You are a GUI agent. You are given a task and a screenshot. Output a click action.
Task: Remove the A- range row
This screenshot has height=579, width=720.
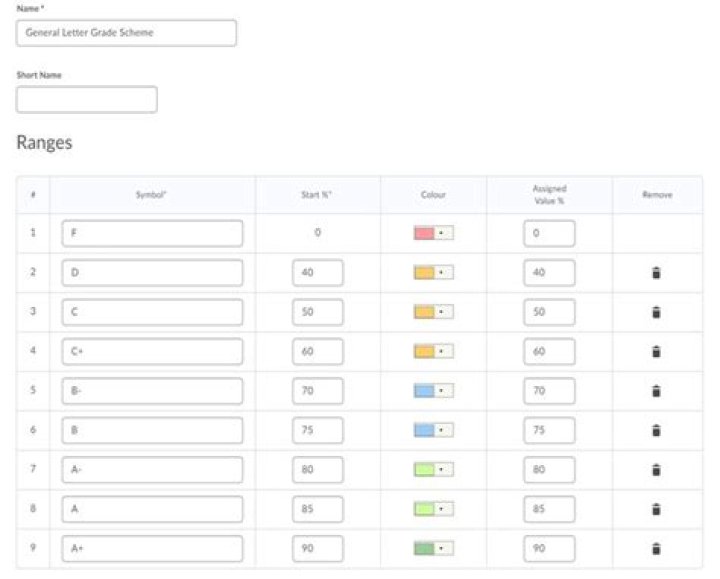[656, 470]
